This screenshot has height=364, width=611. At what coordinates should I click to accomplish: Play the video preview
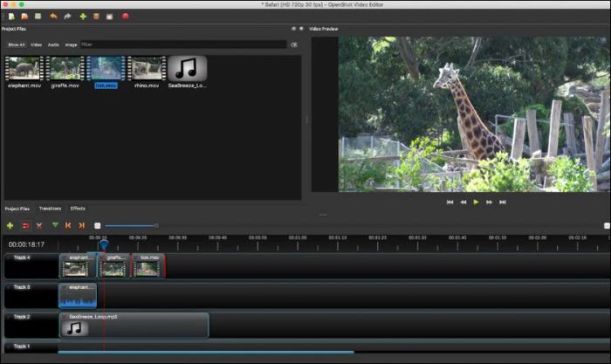pos(476,203)
